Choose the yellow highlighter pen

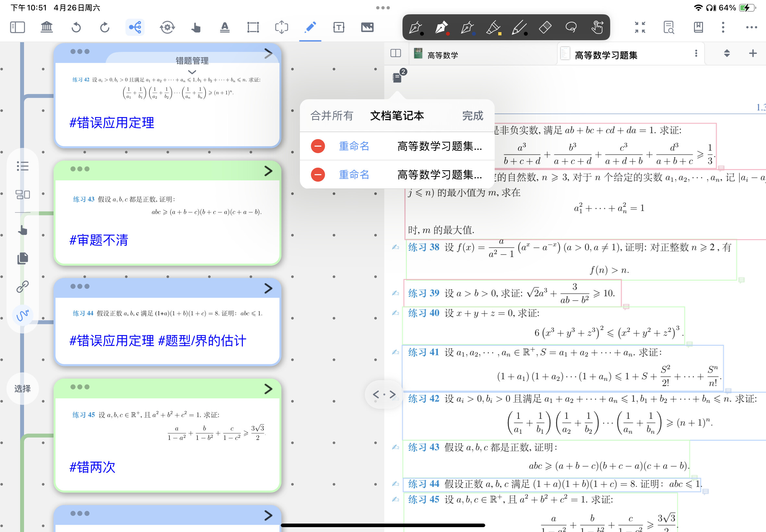[494, 27]
